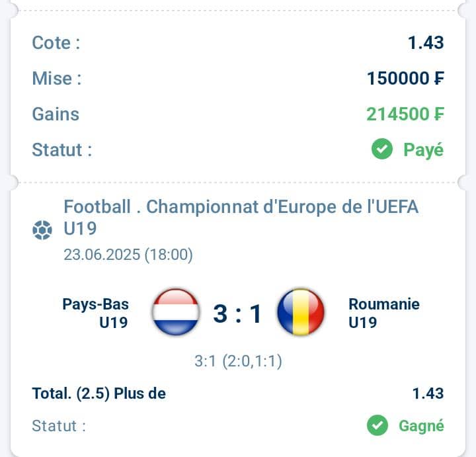Click the Gagné status text
Viewport: 476px width, 457px height.
pyautogui.click(x=421, y=426)
